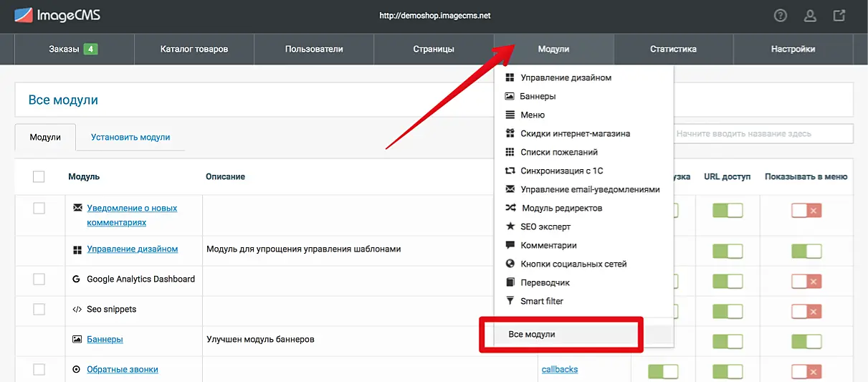Viewport: 868px width, 382px height.
Task: Open the Обратные звонки module link
Action: tap(122, 370)
